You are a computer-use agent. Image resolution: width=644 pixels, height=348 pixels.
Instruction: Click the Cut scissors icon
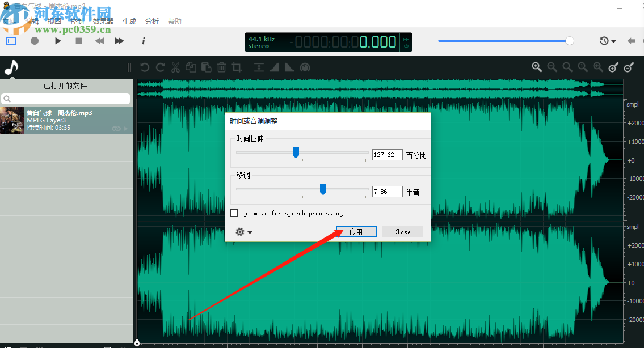175,67
